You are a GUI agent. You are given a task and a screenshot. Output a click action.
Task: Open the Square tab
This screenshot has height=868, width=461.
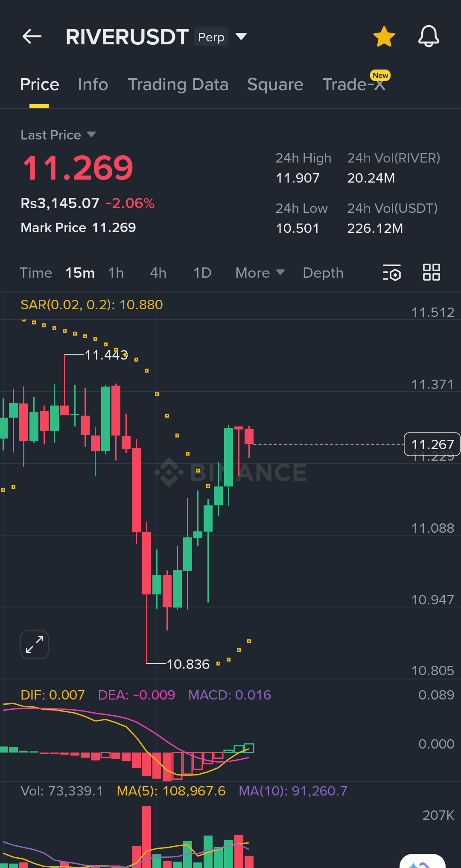(275, 84)
